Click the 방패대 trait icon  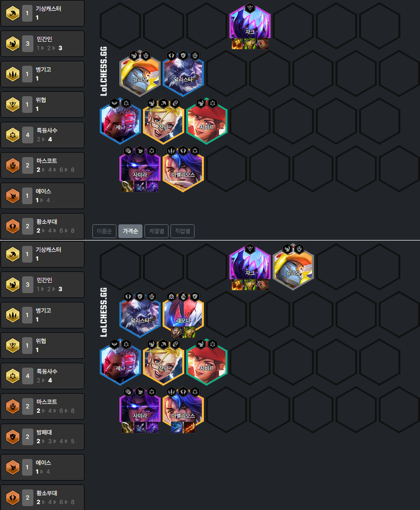point(12,437)
